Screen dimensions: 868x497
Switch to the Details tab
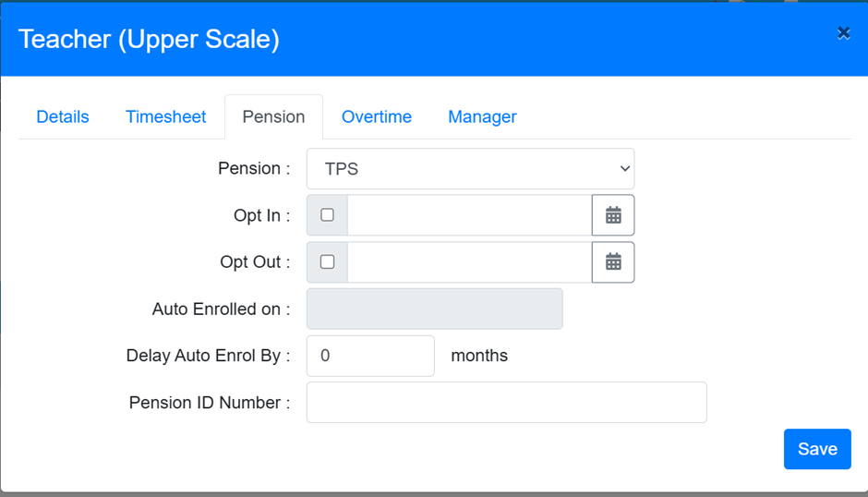[x=63, y=117]
